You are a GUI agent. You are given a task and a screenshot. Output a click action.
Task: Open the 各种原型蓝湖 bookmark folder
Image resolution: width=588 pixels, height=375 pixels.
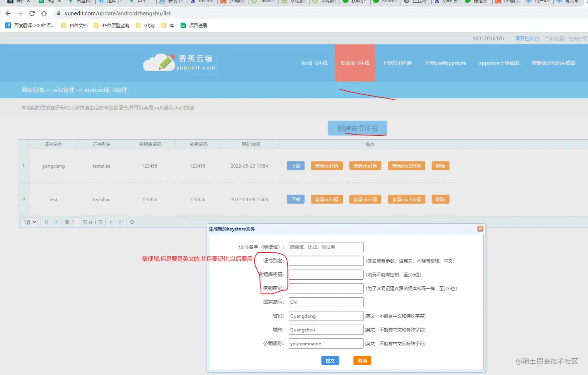(x=112, y=26)
